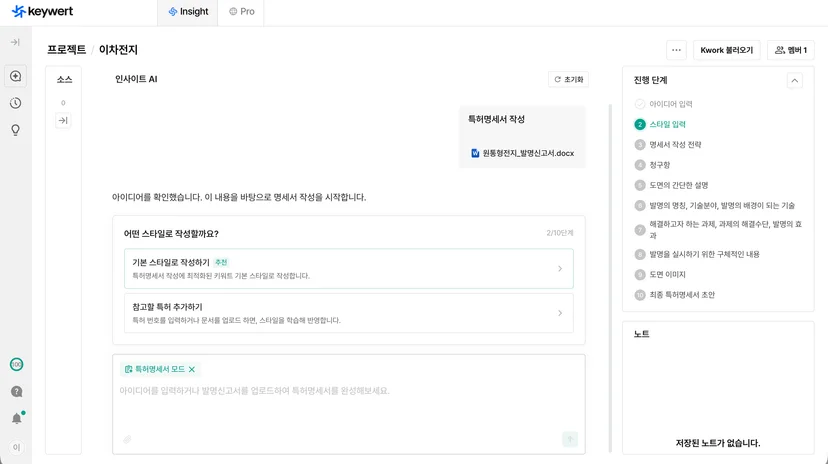Open history clock icon in sidebar
The width and height of the screenshot is (828, 464).
coord(16,103)
